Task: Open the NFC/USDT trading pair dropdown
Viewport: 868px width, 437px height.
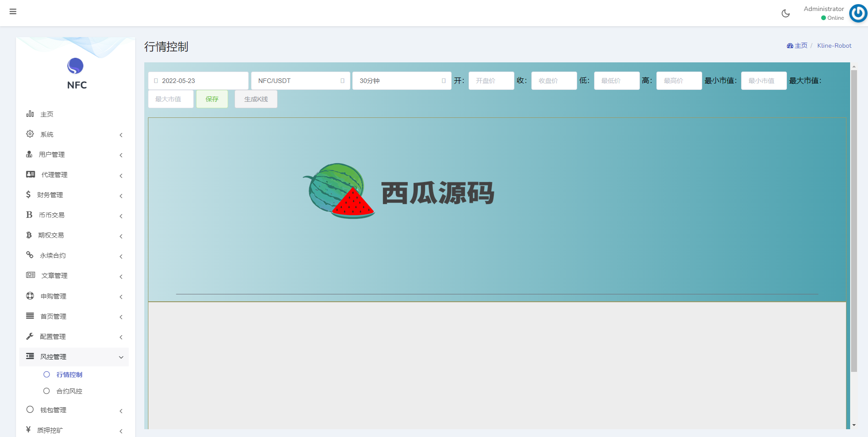Action: (x=300, y=81)
